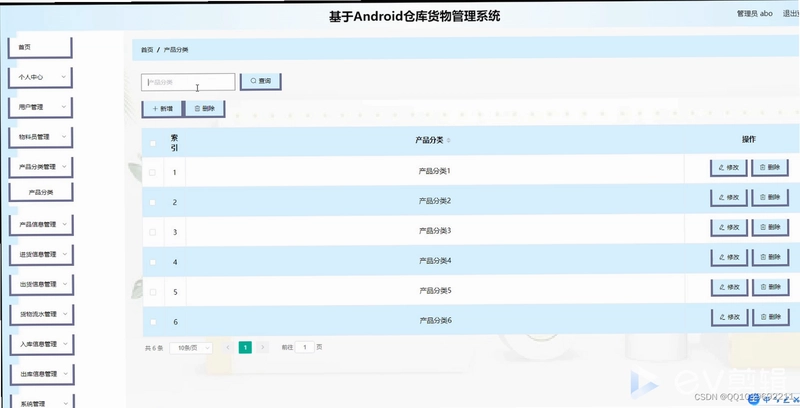Screen dimensions: 800x408
Task: Open the 首页 sidebar menu item
Action: pos(40,47)
